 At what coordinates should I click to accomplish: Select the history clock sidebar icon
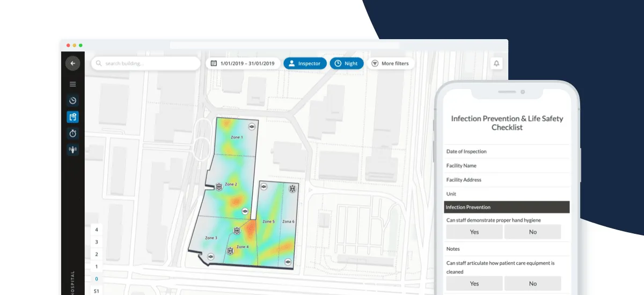point(72,100)
